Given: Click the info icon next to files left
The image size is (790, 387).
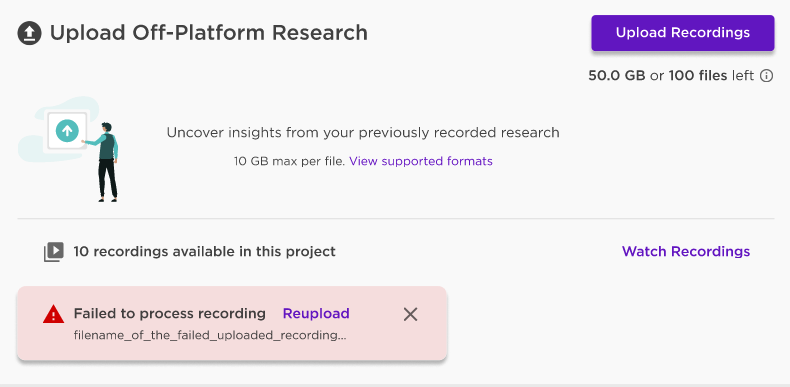Looking at the screenshot, I should (766, 76).
